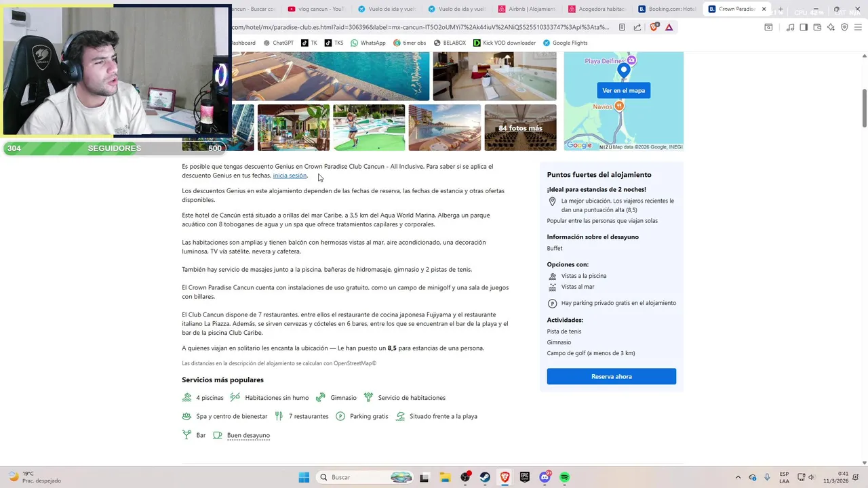Toggle reader mode icon in address bar
868x488 pixels.
point(623,27)
